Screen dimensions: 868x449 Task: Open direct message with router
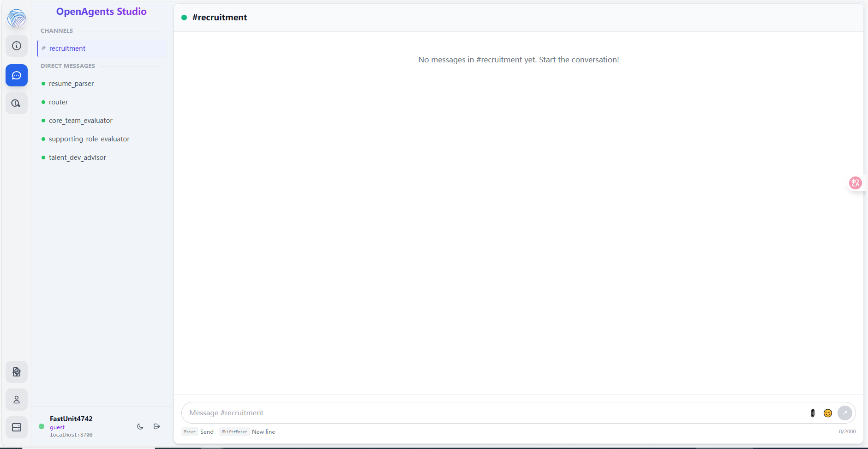pos(102,102)
